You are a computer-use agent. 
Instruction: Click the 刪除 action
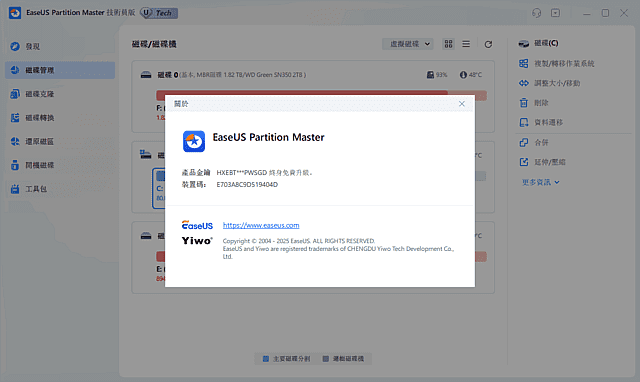[x=541, y=102]
